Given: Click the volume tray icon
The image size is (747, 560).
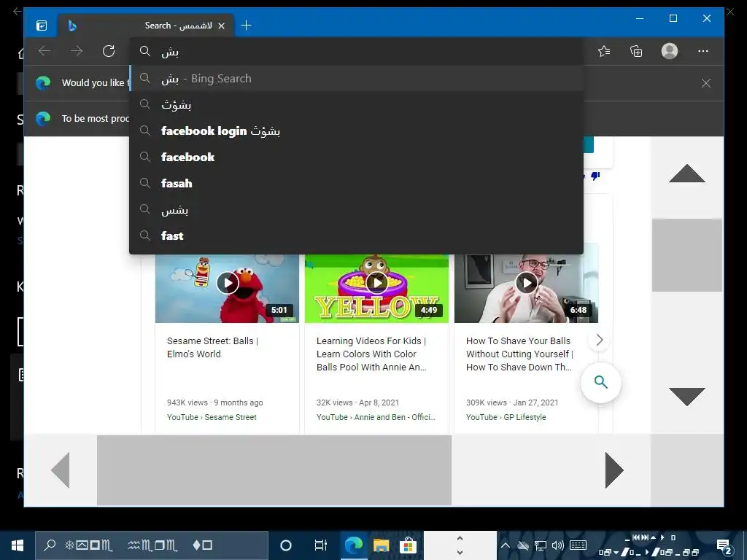Looking at the screenshot, I should [x=557, y=545].
